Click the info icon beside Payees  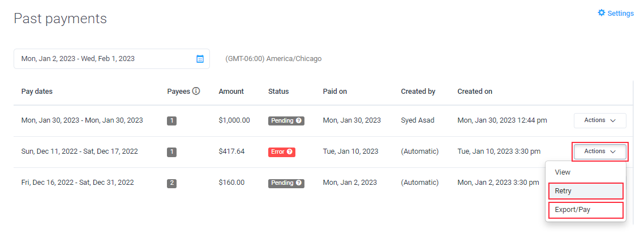(196, 91)
